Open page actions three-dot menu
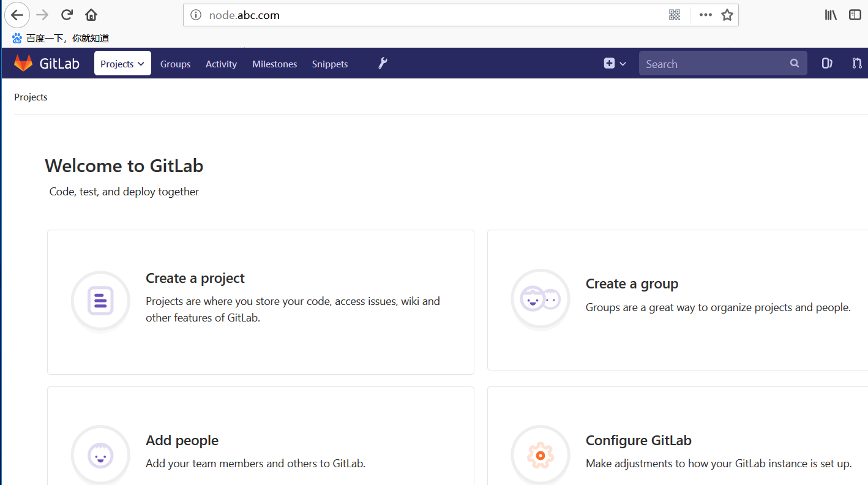Screen dimensions: 868x485 706,15
